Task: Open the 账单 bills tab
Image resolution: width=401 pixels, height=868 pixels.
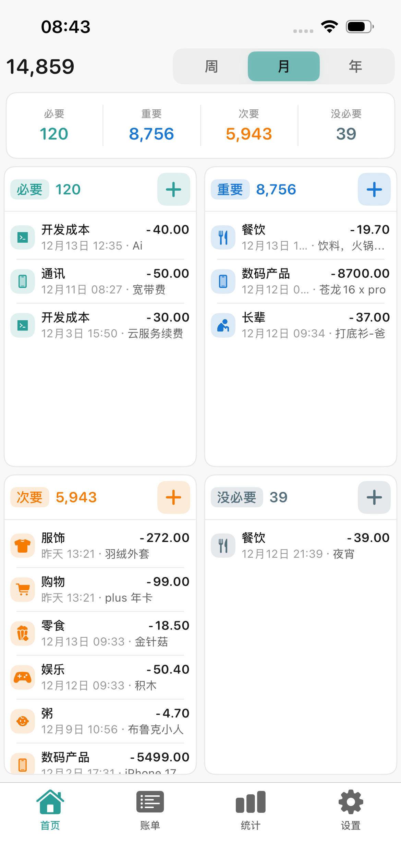Action: (x=150, y=810)
